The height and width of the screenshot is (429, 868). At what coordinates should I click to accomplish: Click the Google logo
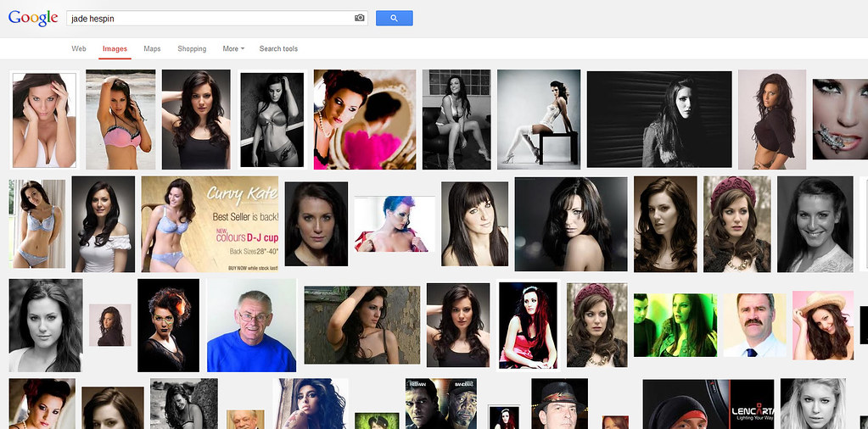[33, 18]
